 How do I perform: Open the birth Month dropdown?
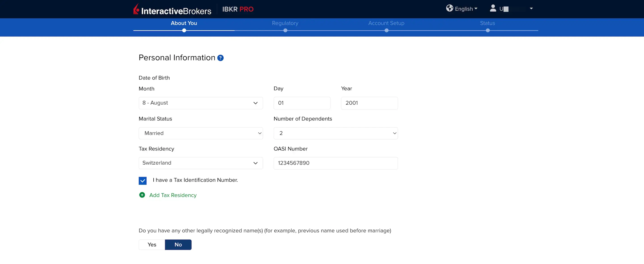tap(201, 103)
